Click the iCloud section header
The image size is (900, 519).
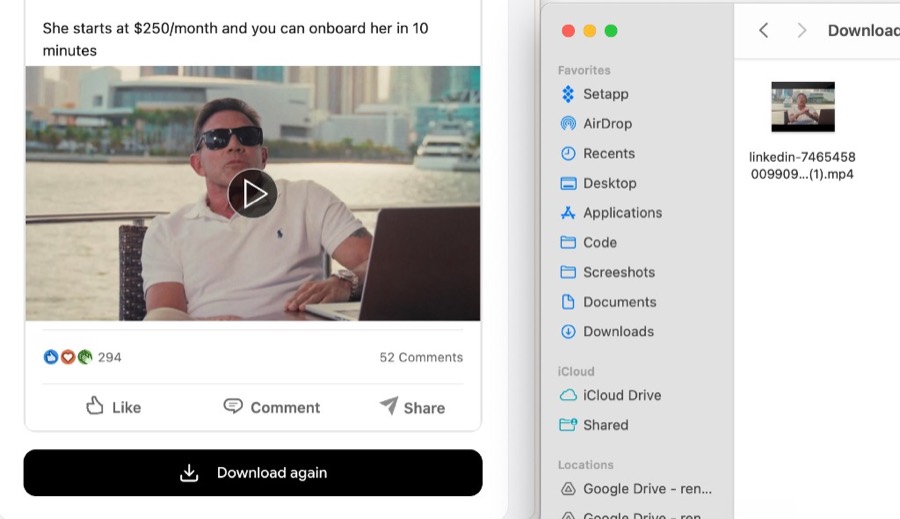pos(576,371)
